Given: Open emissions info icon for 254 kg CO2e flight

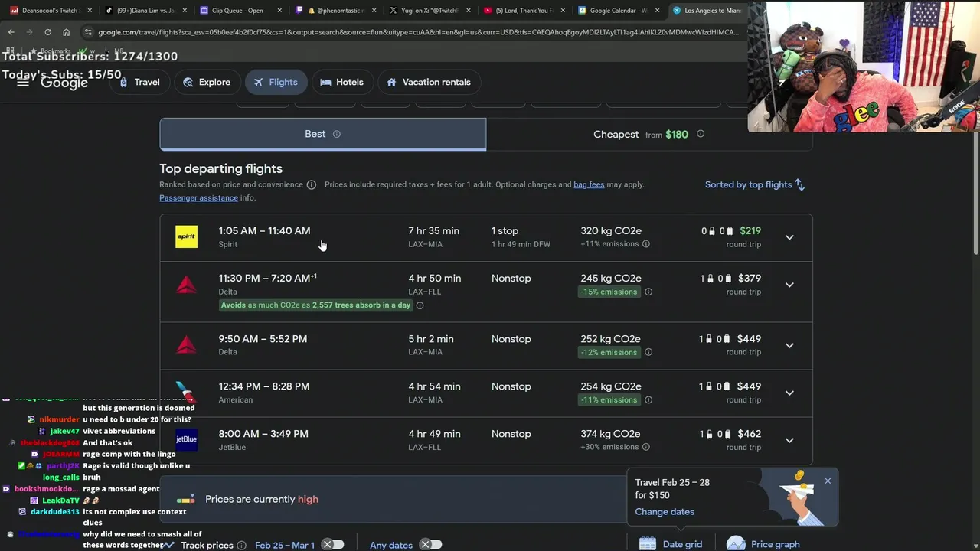Looking at the screenshot, I should click(648, 399).
